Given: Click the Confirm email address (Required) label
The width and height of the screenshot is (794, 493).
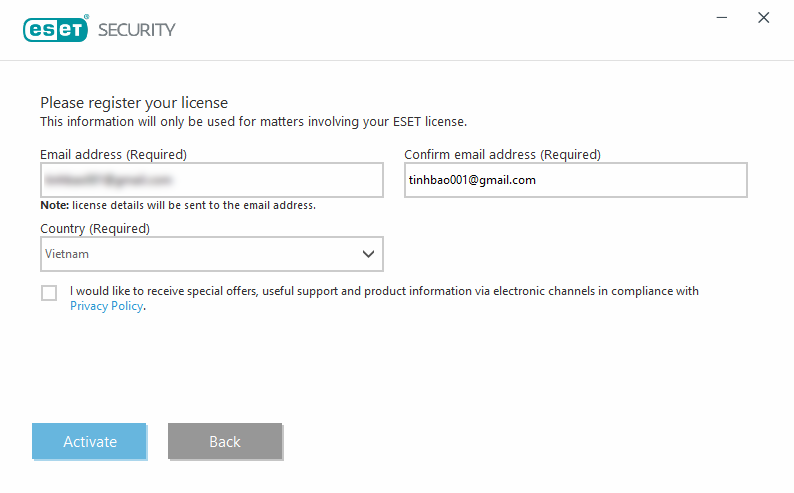Looking at the screenshot, I should (x=502, y=155).
